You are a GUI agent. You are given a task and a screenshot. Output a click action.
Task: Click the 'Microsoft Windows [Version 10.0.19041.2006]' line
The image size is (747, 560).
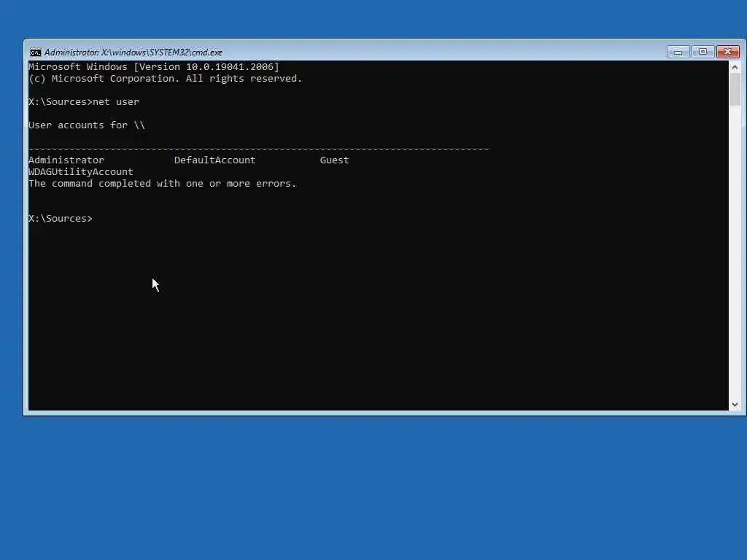154,66
